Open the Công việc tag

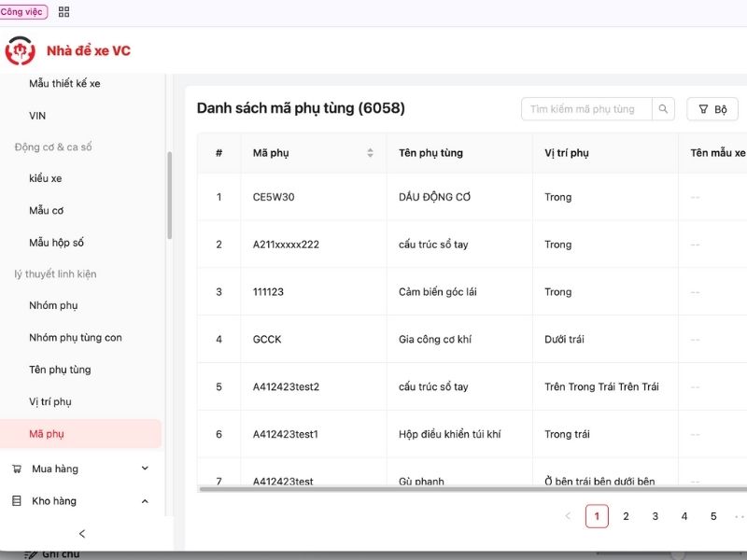click(23, 12)
